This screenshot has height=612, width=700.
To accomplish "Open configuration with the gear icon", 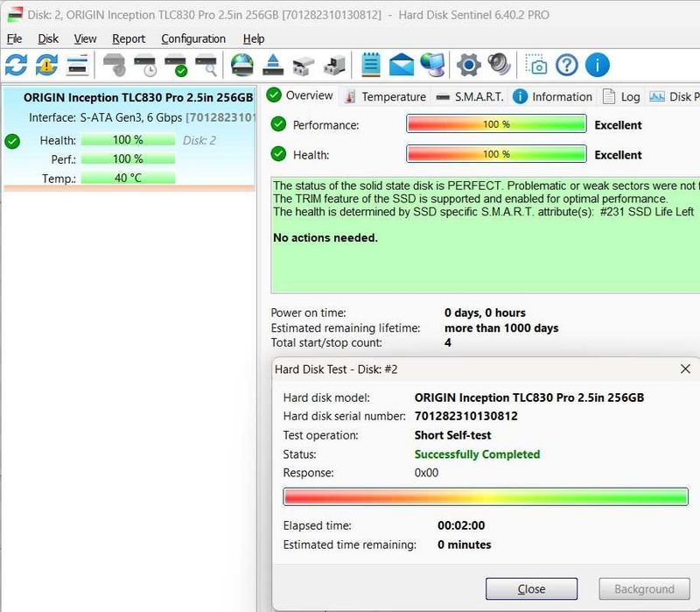I will click(x=468, y=65).
